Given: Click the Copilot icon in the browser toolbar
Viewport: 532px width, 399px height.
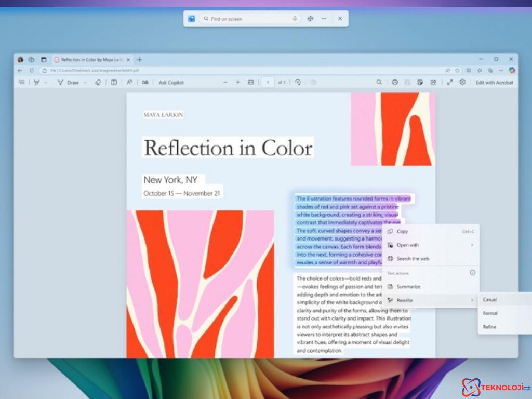Looking at the screenshot, I should (x=512, y=69).
